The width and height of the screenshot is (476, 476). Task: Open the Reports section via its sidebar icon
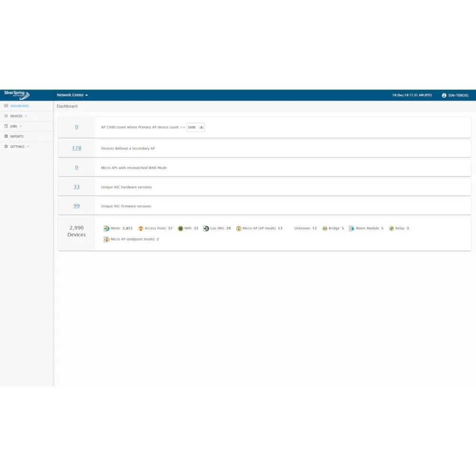pyautogui.click(x=7, y=136)
